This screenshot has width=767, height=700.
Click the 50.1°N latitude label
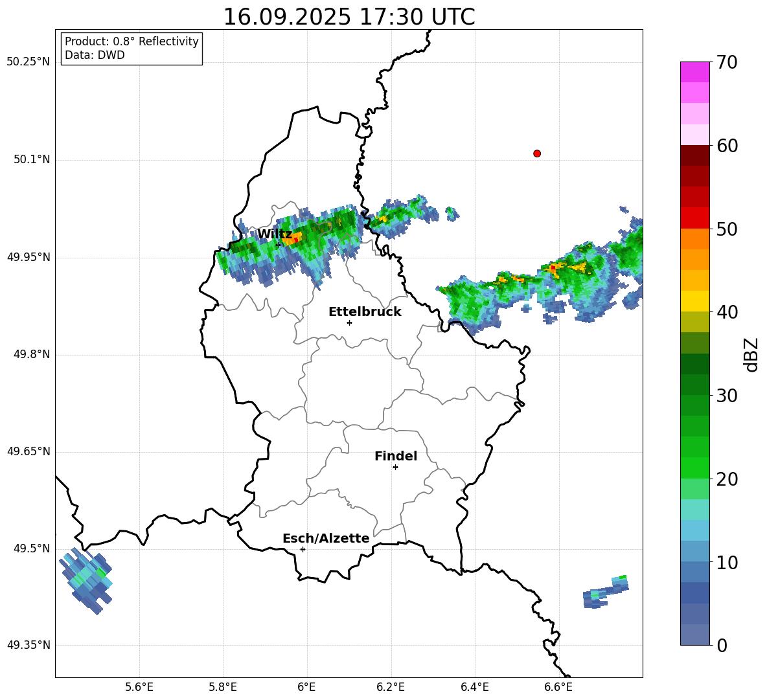(32, 160)
